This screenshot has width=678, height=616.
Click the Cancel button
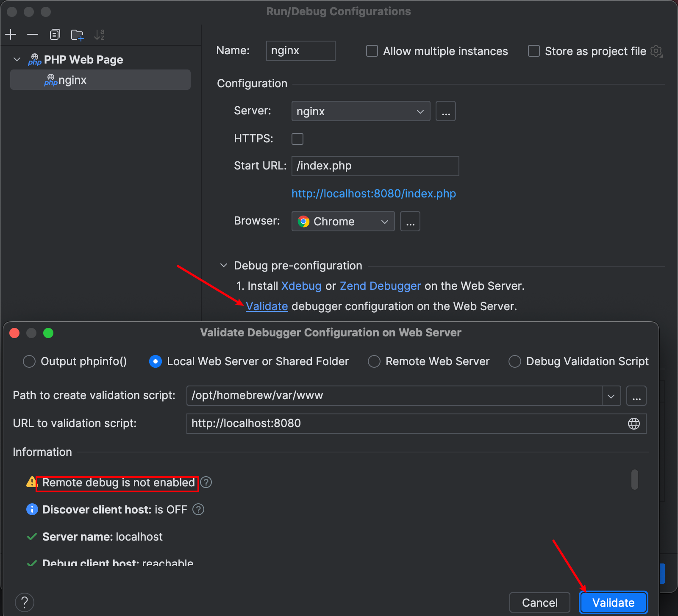pyautogui.click(x=540, y=602)
